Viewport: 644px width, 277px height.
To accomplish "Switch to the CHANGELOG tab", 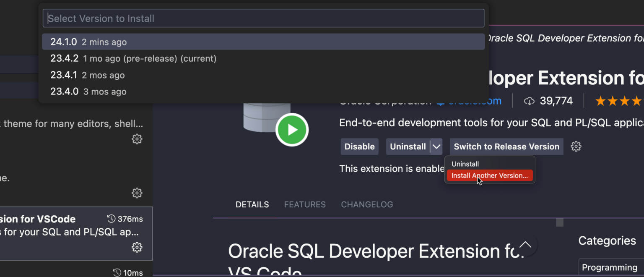I will pyautogui.click(x=367, y=204).
